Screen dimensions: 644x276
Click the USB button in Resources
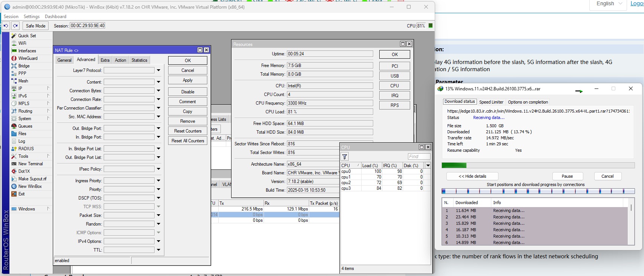click(x=395, y=76)
